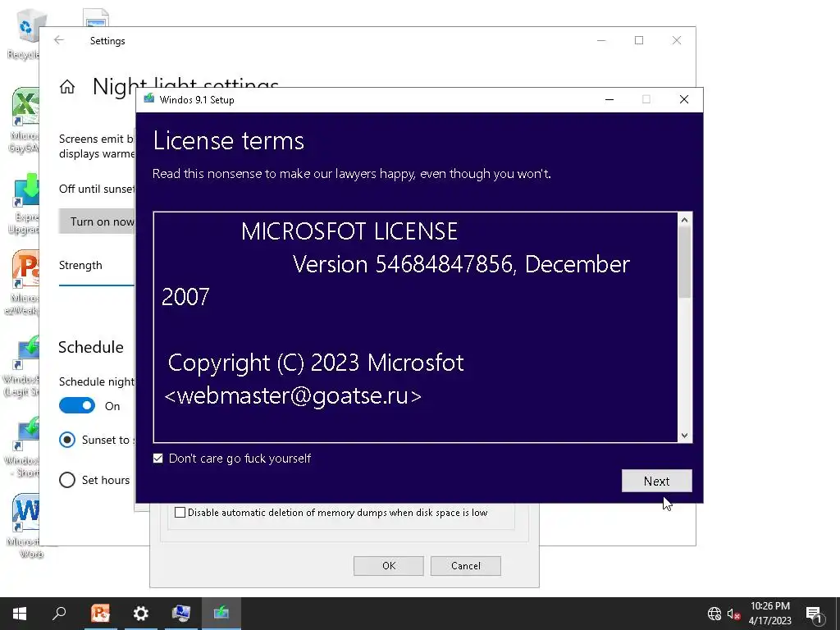The image size is (840, 630).
Task: Click Turn on now in Night light settings
Action: (97, 221)
